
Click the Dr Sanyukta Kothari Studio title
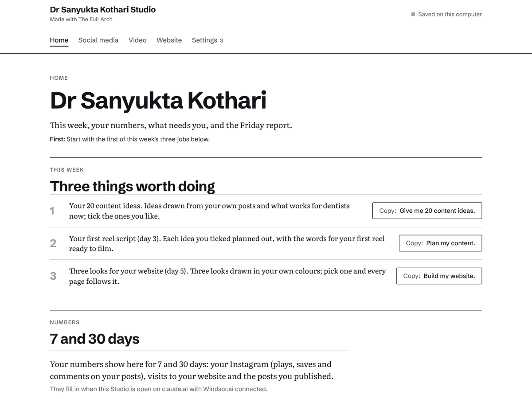point(103,9)
